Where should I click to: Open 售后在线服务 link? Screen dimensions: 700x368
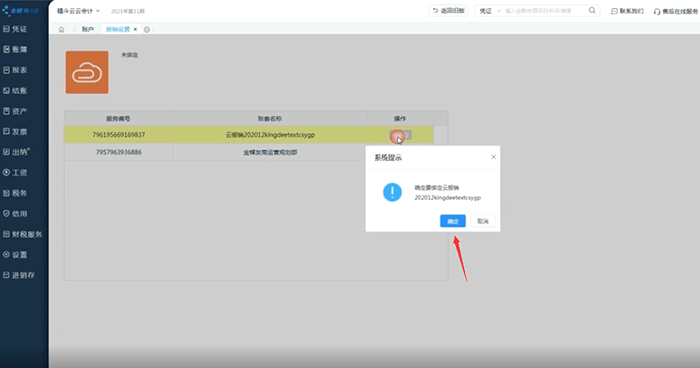pyautogui.click(x=676, y=11)
